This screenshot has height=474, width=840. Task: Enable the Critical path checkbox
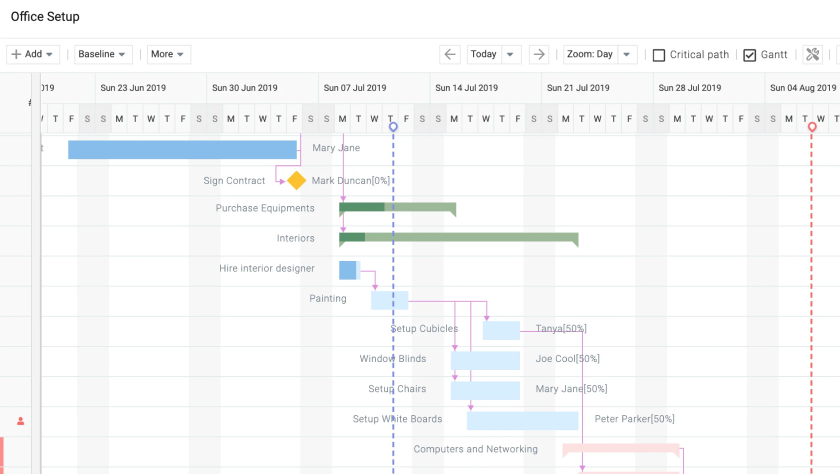(659, 55)
